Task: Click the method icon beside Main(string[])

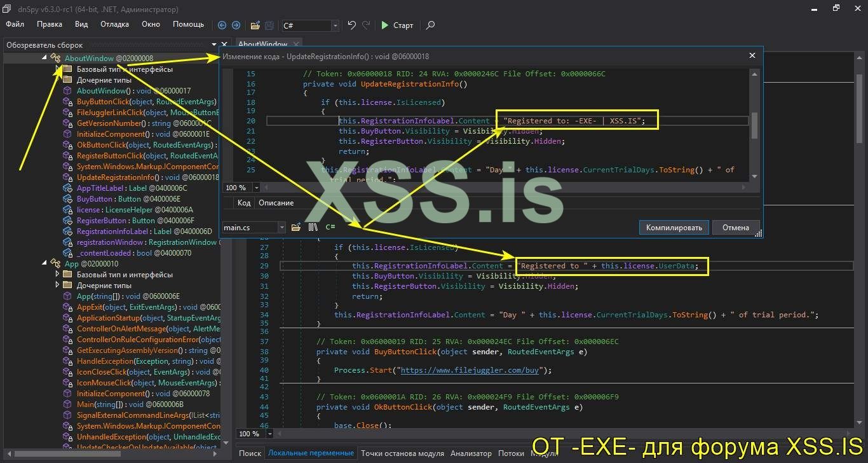Action: tap(67, 404)
